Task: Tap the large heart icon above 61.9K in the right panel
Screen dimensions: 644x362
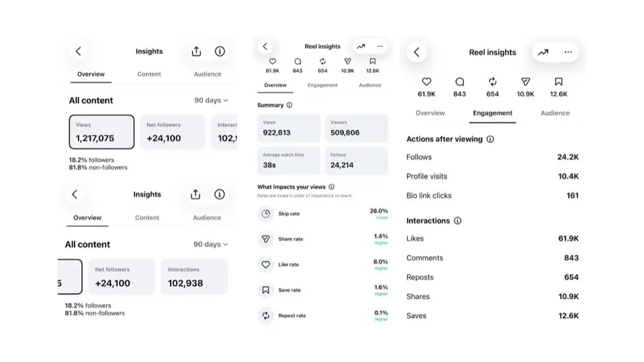Action: (427, 82)
